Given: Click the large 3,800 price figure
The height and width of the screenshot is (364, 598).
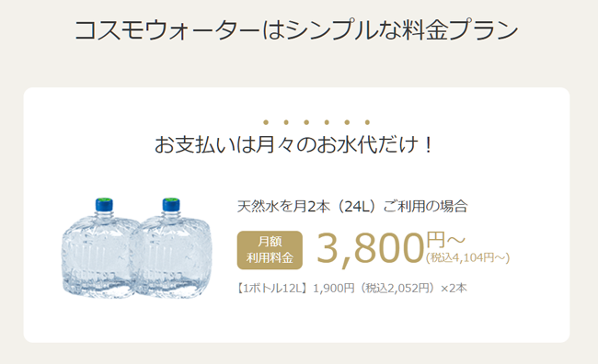Looking at the screenshot, I should coord(371,249).
